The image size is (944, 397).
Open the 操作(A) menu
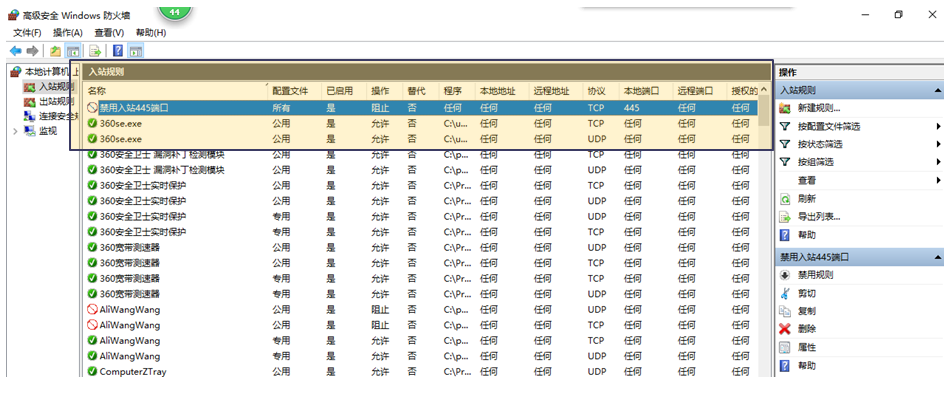(67, 33)
